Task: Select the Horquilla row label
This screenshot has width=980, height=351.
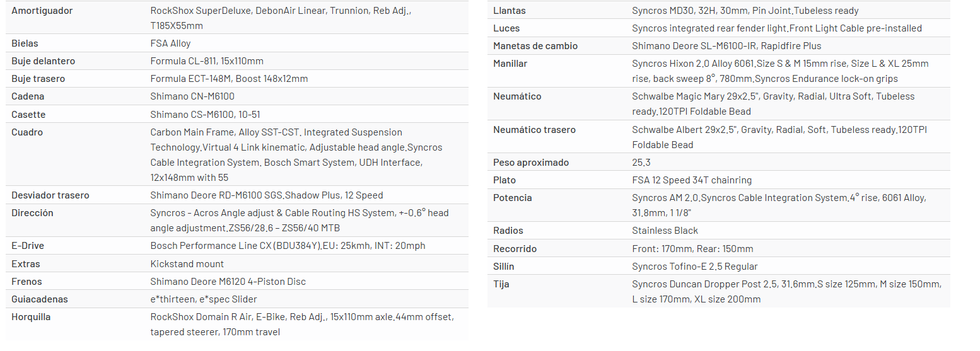Action: [x=31, y=317]
